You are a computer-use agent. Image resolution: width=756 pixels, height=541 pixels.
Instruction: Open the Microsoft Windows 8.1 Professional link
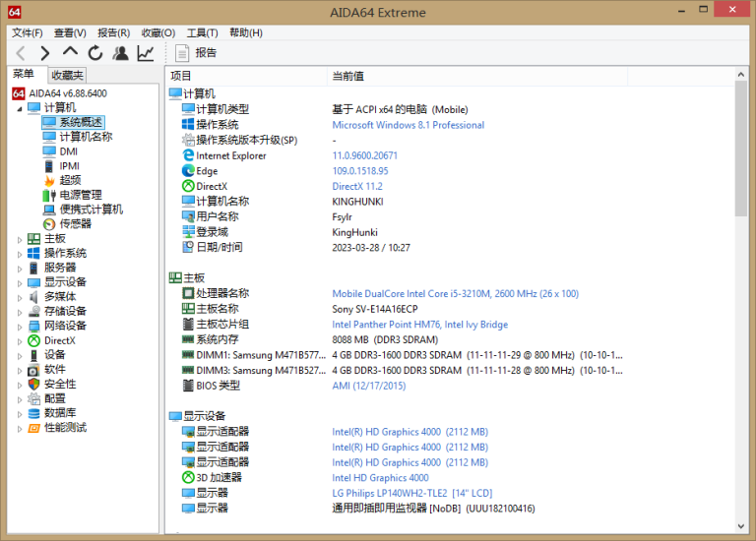[x=408, y=125]
